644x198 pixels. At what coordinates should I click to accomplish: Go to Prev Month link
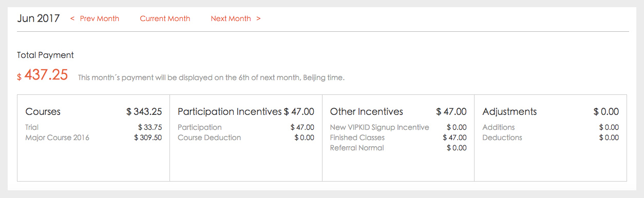click(94, 18)
